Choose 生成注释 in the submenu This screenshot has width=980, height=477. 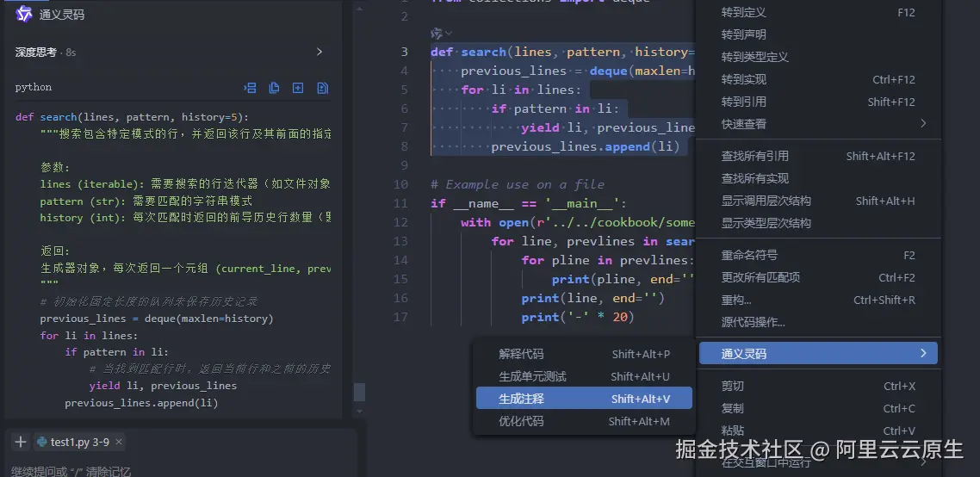click(x=584, y=399)
